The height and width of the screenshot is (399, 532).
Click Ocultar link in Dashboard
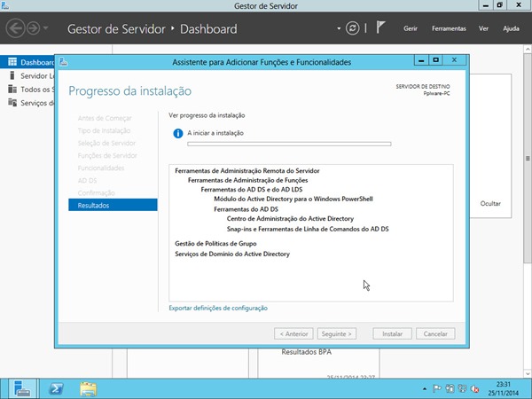(x=490, y=203)
